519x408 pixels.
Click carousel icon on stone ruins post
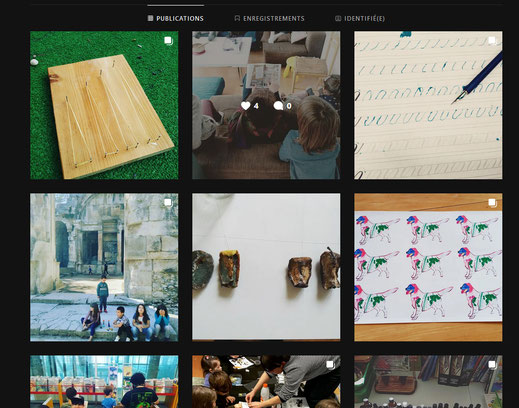168,203
